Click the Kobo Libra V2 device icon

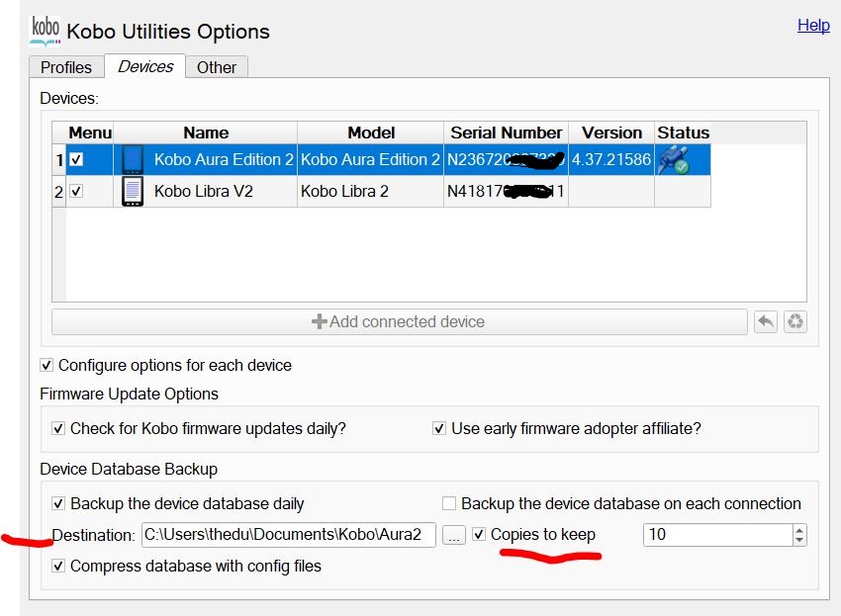133,191
